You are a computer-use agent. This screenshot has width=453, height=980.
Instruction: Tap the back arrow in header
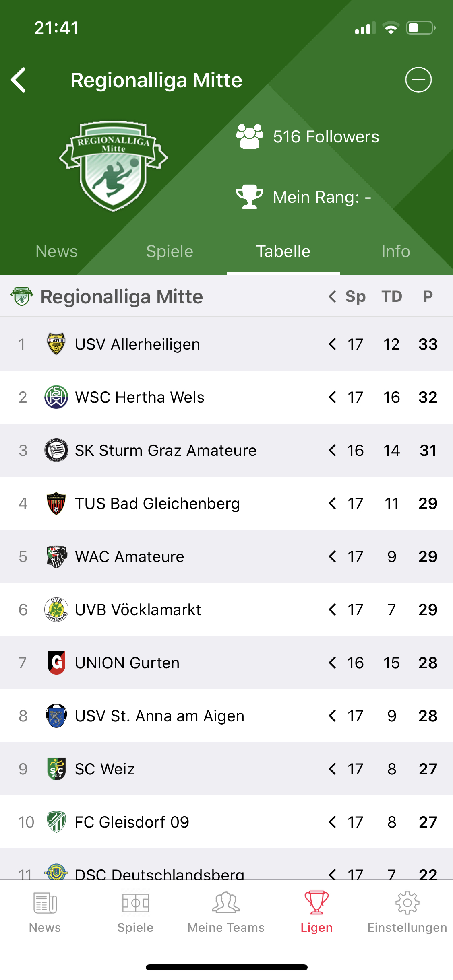pos(19,80)
